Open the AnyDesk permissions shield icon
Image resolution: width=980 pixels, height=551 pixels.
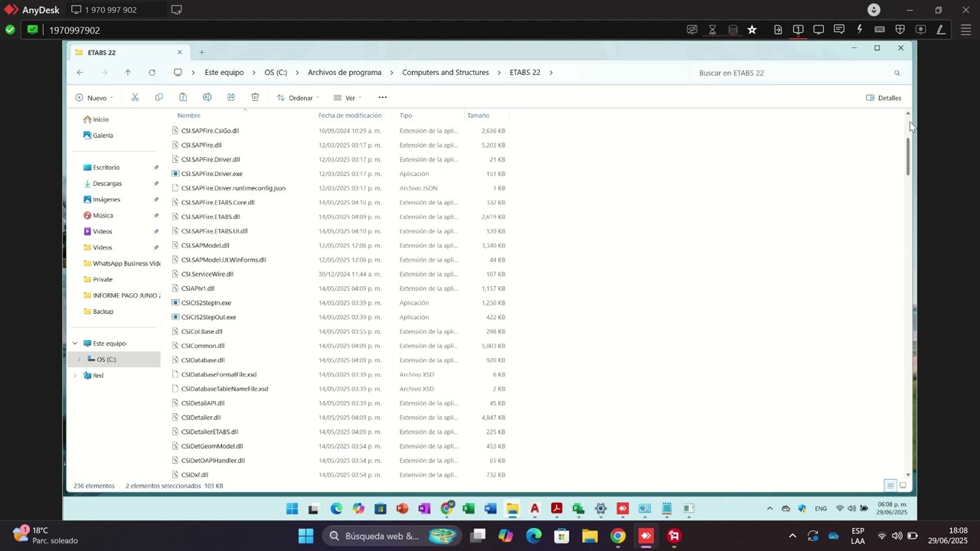tap(900, 30)
